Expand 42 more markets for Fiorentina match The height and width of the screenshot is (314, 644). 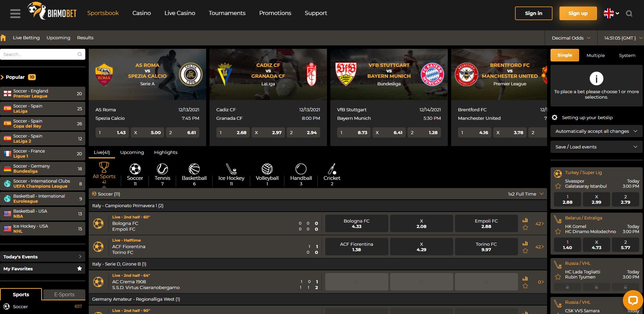[x=540, y=247]
